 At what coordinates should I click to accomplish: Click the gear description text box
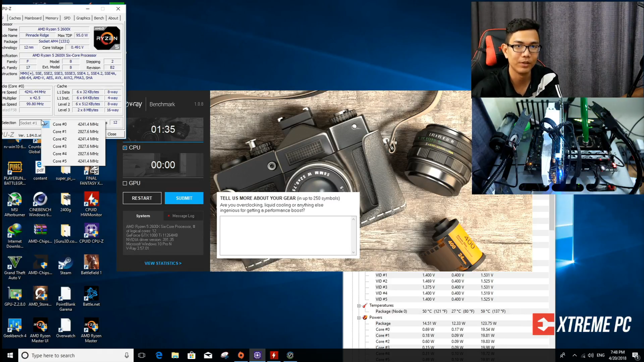[288, 236]
